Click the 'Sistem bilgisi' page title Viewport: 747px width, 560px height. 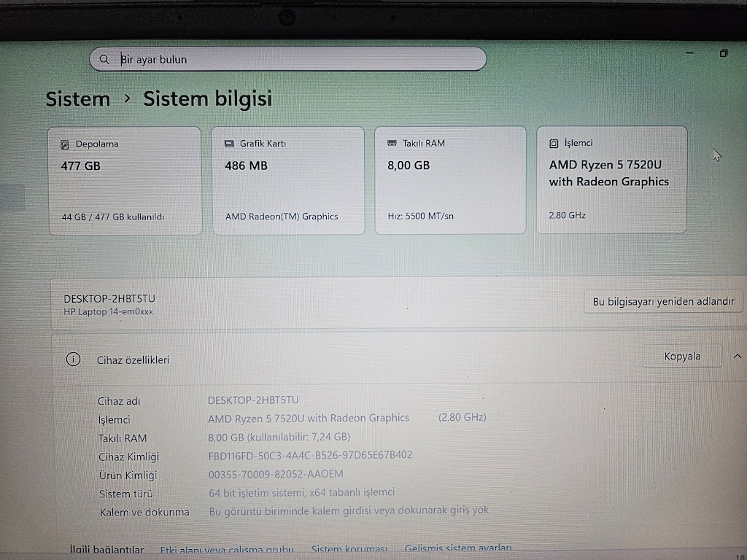tap(208, 98)
